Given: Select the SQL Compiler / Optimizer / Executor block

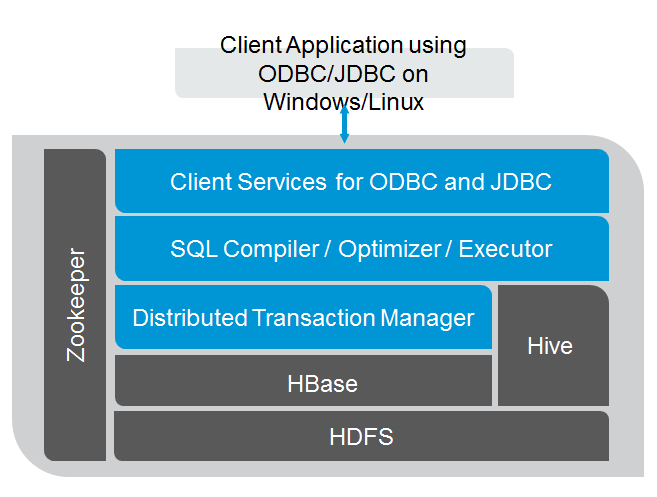Looking at the screenshot, I should (361, 248).
